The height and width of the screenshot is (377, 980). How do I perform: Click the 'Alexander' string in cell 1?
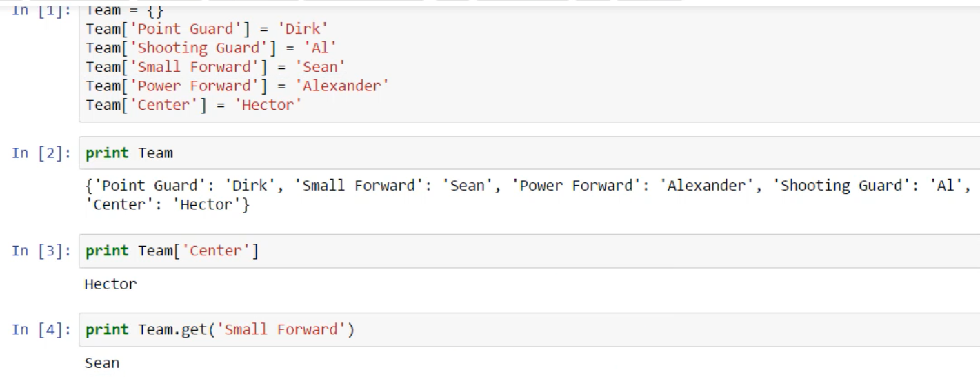point(346,86)
